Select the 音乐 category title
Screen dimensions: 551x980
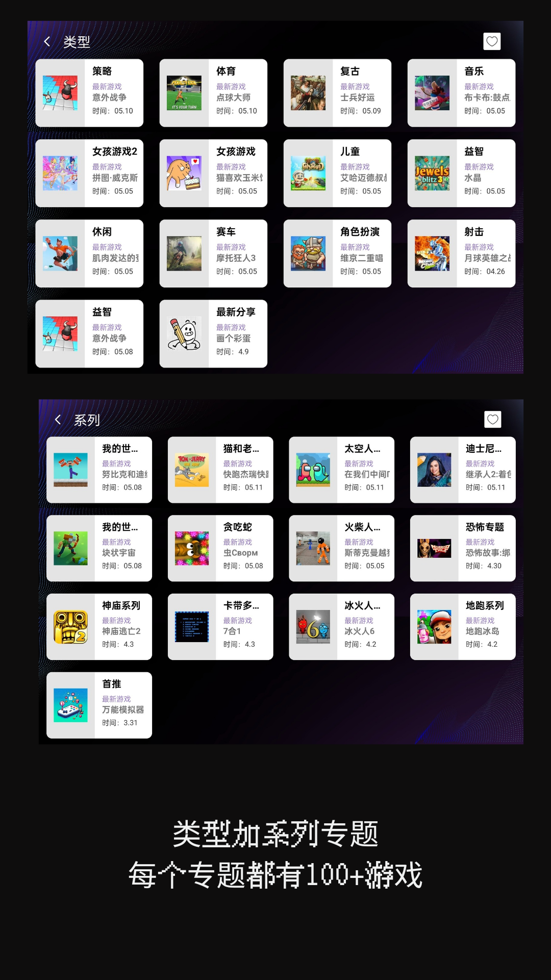pyautogui.click(x=474, y=71)
